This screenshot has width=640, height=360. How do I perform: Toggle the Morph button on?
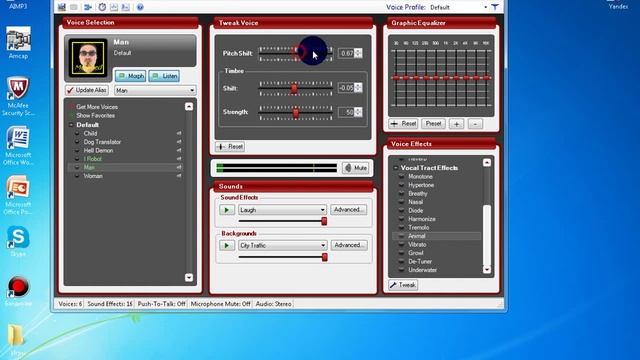[x=131, y=76]
